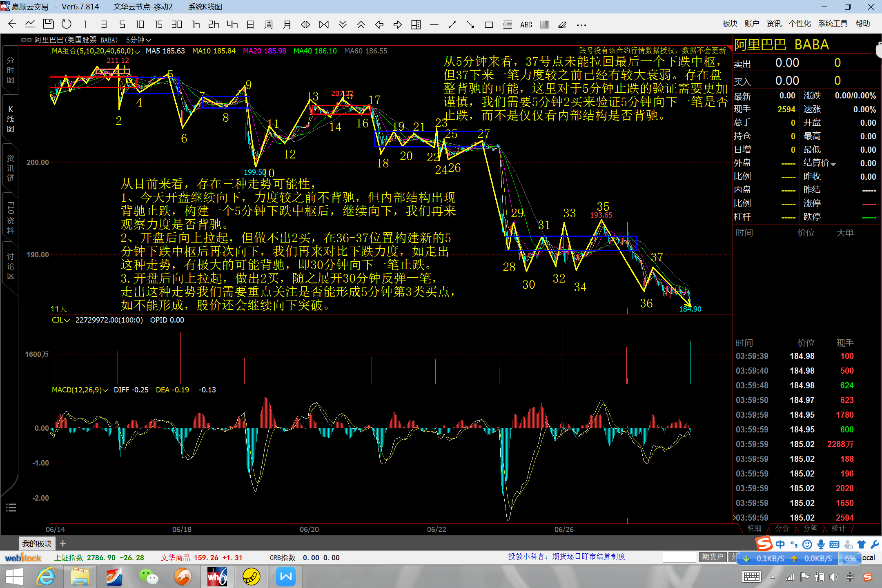Viewport: 882px width, 588px height.
Task: Open the 系统工具 menu
Action: pyautogui.click(x=833, y=24)
